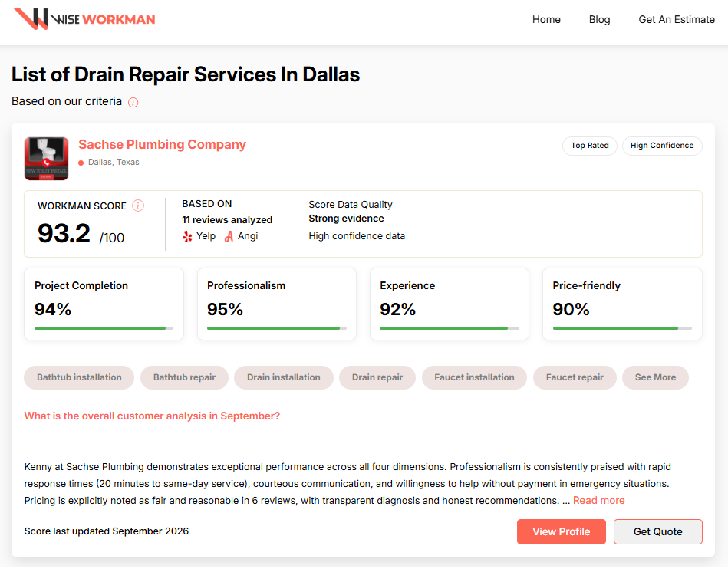Click the Experience progress bar
728x569 pixels.
[450, 328]
